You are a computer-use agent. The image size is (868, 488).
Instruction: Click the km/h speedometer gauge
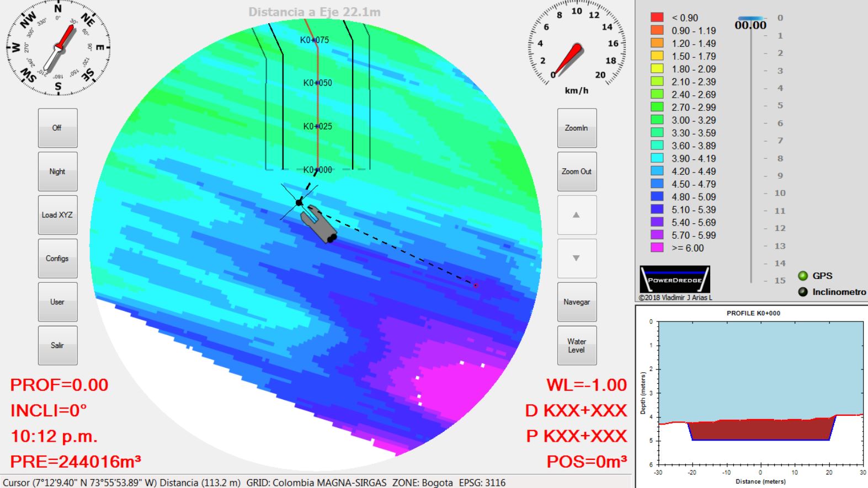point(577,48)
